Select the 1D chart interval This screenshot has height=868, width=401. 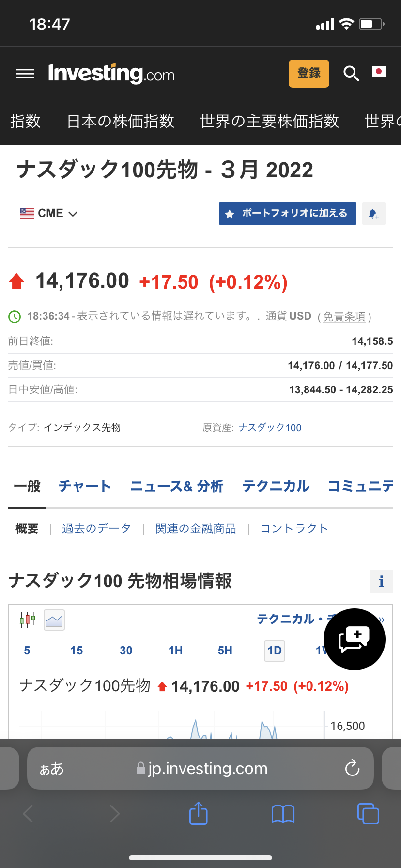coord(275,651)
